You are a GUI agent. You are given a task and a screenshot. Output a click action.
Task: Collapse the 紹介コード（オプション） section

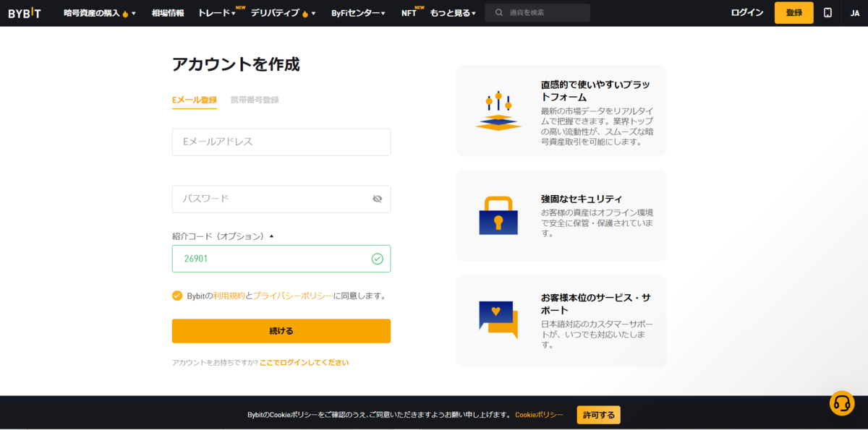[x=224, y=236]
